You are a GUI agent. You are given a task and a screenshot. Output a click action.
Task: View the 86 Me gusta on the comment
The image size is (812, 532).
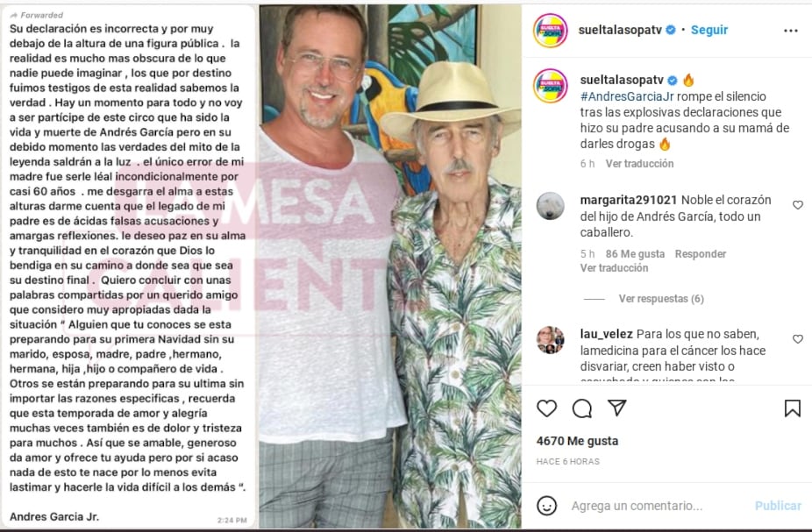point(635,254)
